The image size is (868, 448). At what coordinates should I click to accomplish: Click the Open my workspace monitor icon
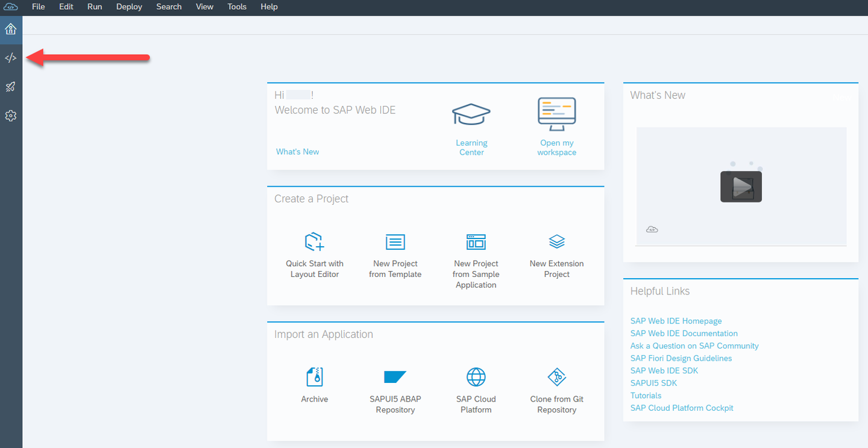click(557, 114)
